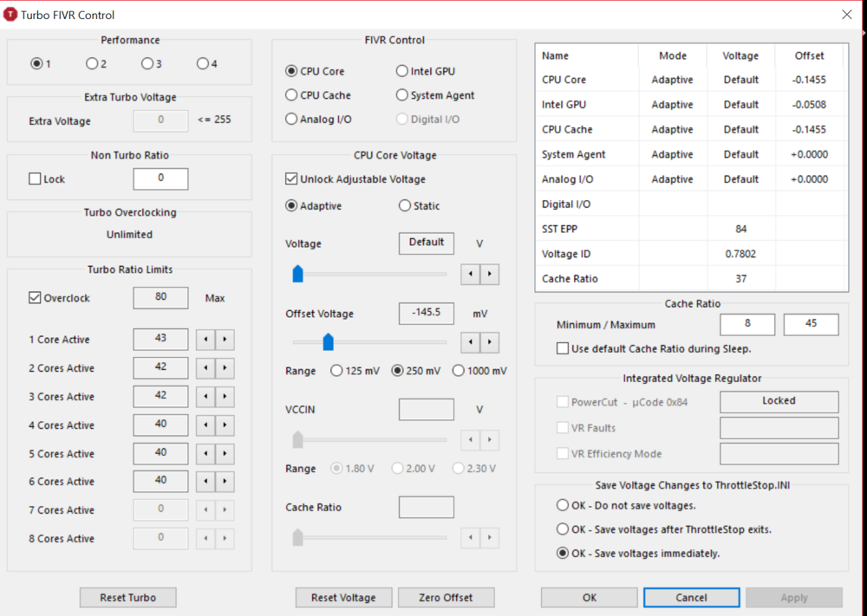Image resolution: width=867 pixels, height=616 pixels.
Task: Click the Zero Offset button
Action: click(x=446, y=598)
